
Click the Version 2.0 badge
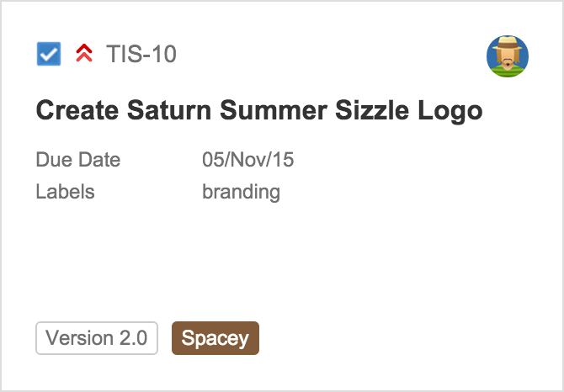coord(97,338)
